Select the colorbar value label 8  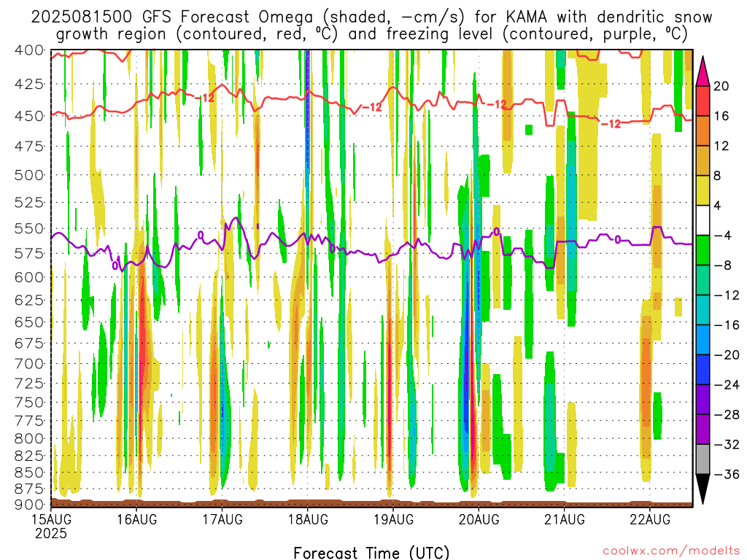(x=717, y=176)
